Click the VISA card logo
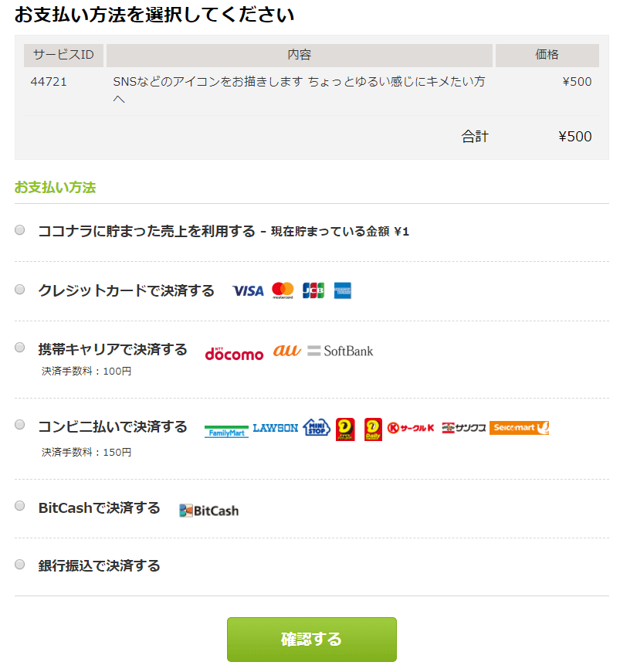620x672 pixels. 248,291
